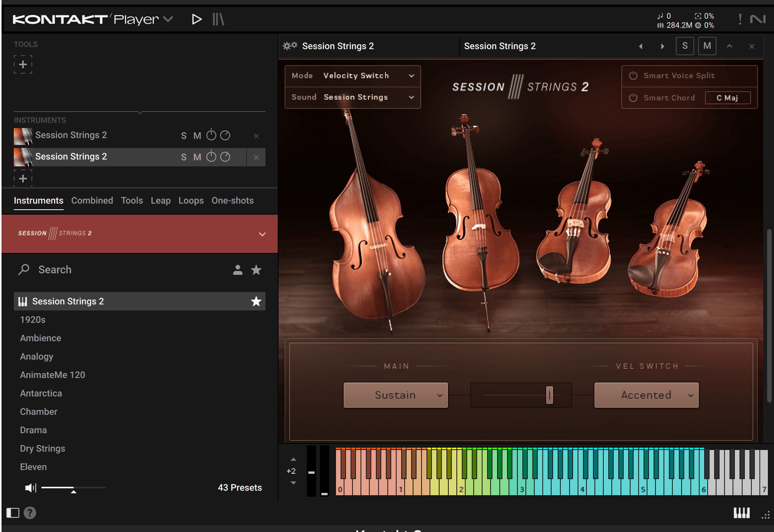Image resolution: width=774 pixels, height=532 pixels.
Task: Toggle the keyboard view icon at bottom right
Action: [742, 513]
